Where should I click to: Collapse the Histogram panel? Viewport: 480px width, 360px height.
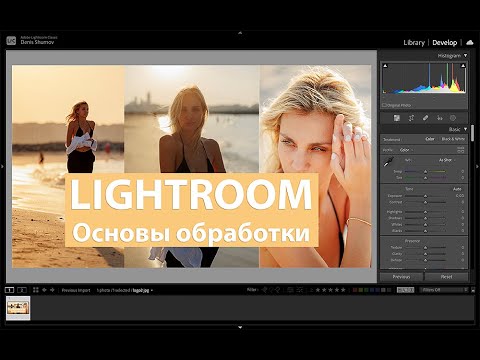tap(466, 56)
